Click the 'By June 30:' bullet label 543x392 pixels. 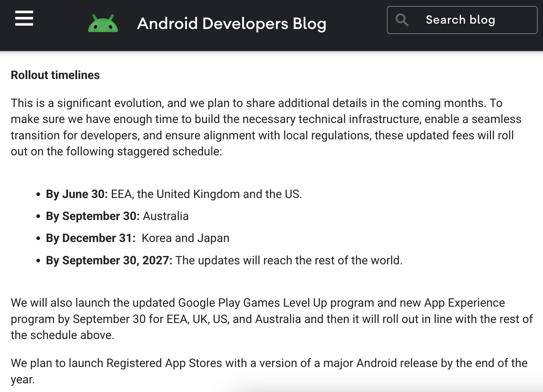click(77, 194)
